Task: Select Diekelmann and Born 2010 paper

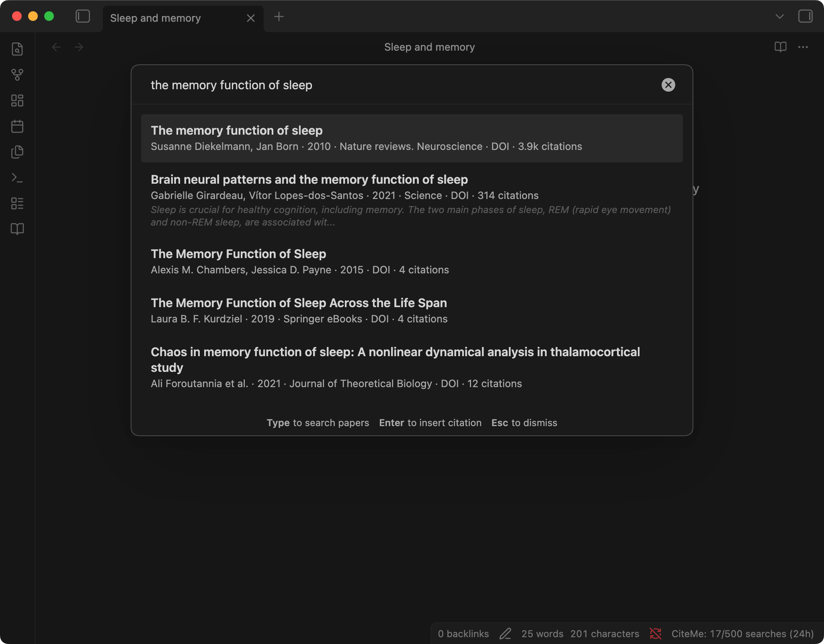Action: (x=412, y=138)
